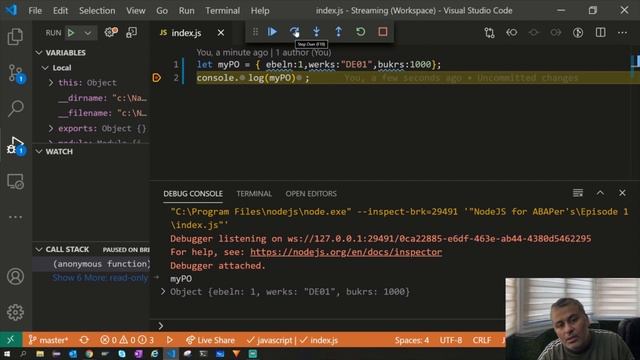
Task: Continue debugging execution
Action: (x=272, y=32)
